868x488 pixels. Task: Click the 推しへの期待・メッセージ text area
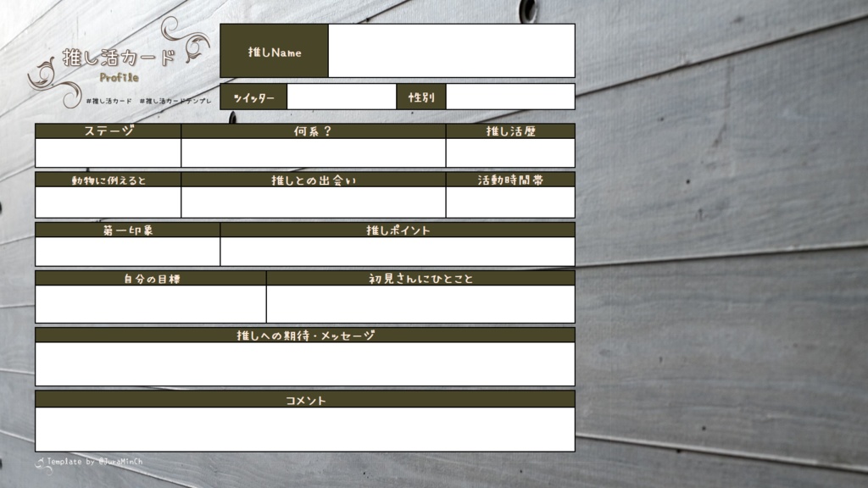click(x=305, y=363)
